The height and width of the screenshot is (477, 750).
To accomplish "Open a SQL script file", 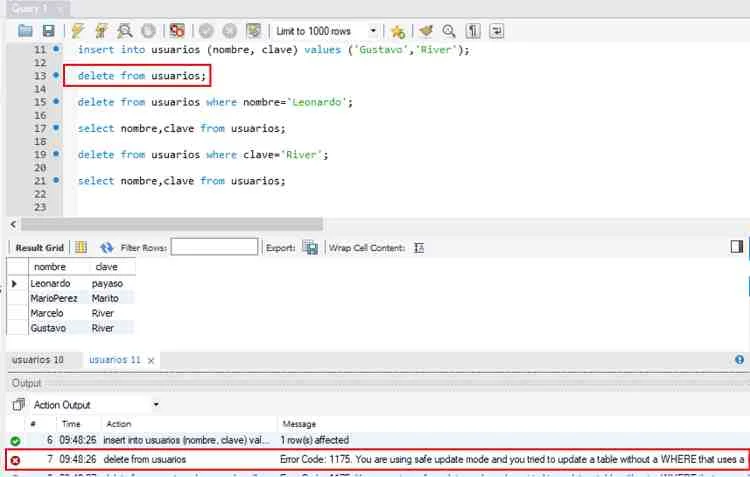I will click(x=25, y=31).
